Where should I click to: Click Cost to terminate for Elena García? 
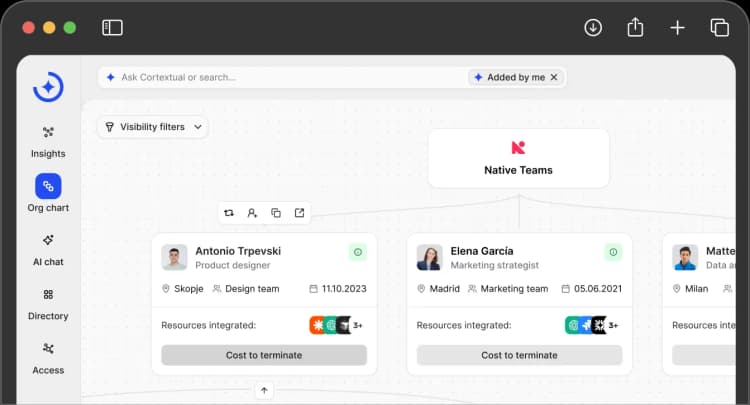point(519,355)
